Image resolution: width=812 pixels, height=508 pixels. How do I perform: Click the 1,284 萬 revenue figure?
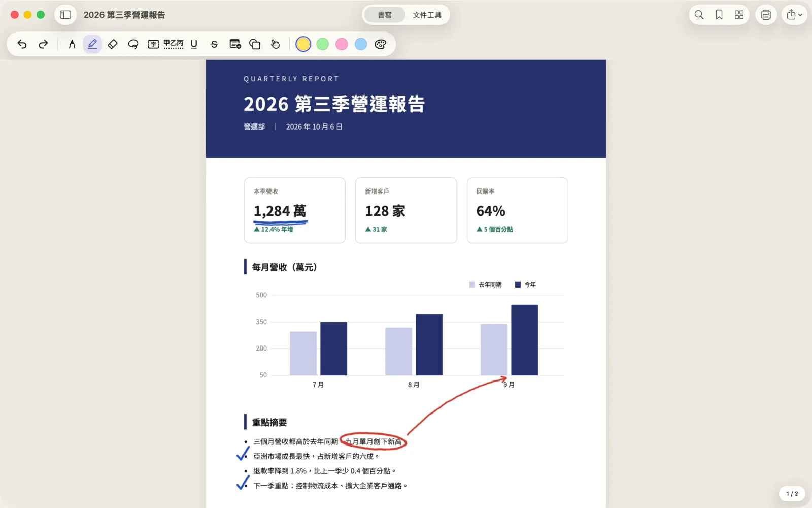[x=280, y=211]
